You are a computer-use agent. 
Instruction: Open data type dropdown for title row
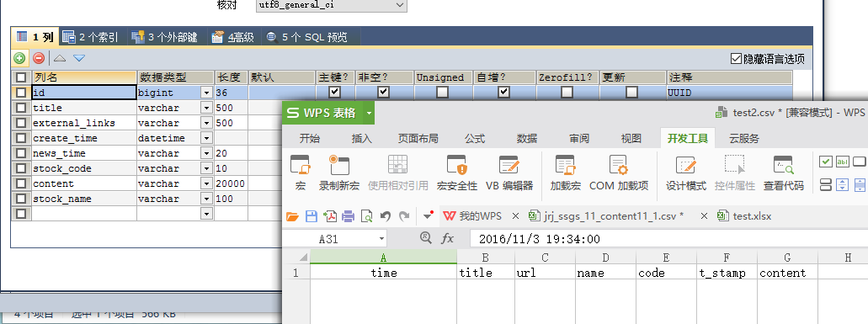[x=206, y=108]
